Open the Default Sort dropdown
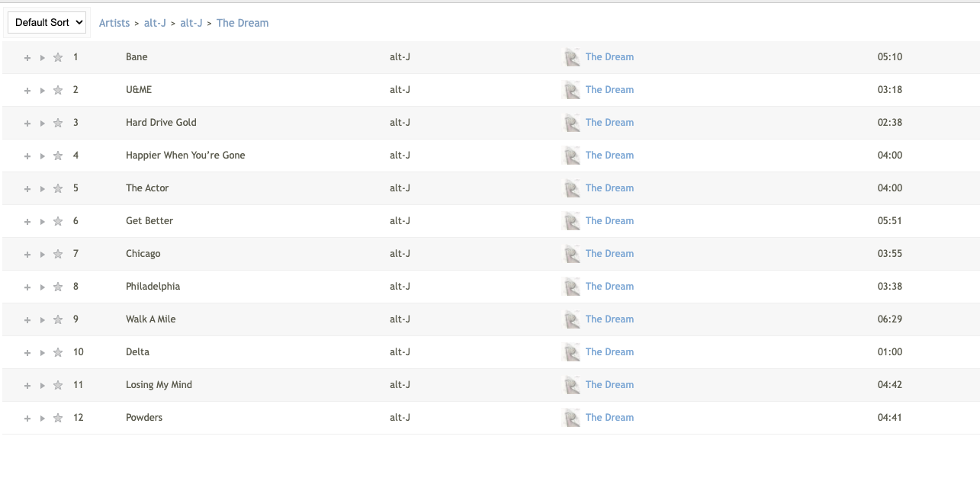 point(47,23)
